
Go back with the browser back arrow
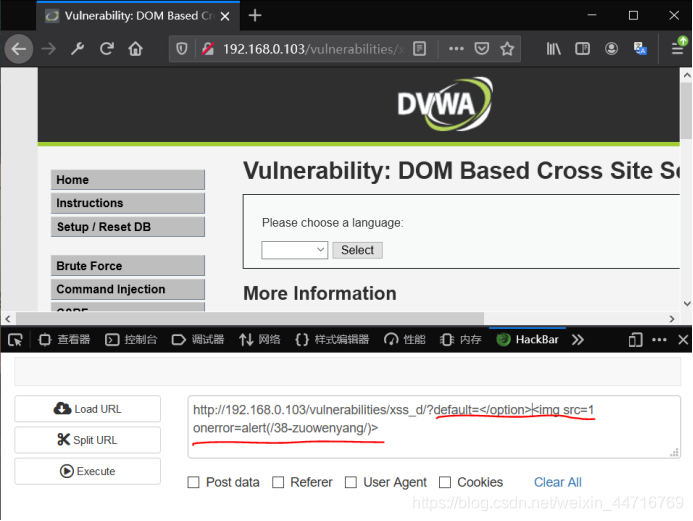pos(19,49)
